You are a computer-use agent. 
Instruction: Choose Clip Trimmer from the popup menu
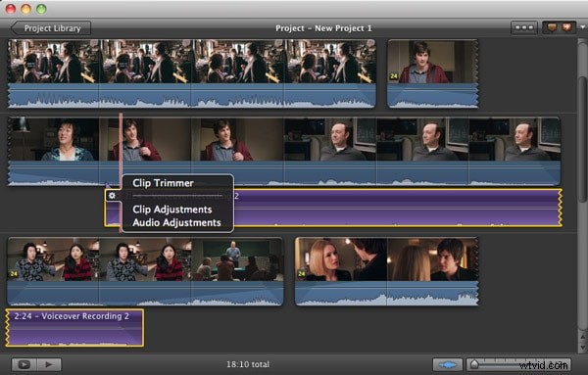(163, 183)
